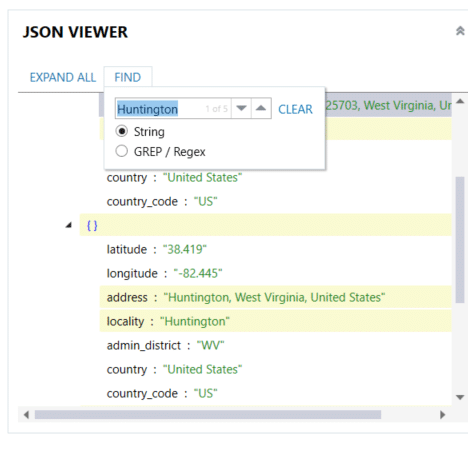This screenshot has height=460, width=469.
Task: Click locality "Huntington" row
Action: [x=275, y=321]
